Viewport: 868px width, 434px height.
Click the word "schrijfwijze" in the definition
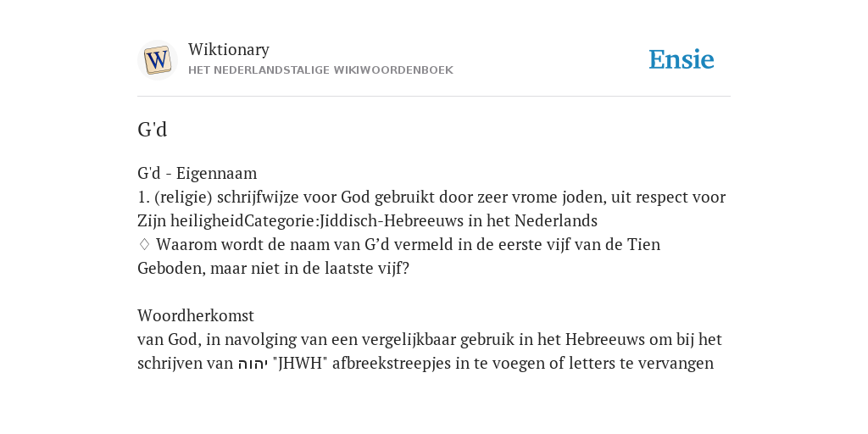(259, 197)
